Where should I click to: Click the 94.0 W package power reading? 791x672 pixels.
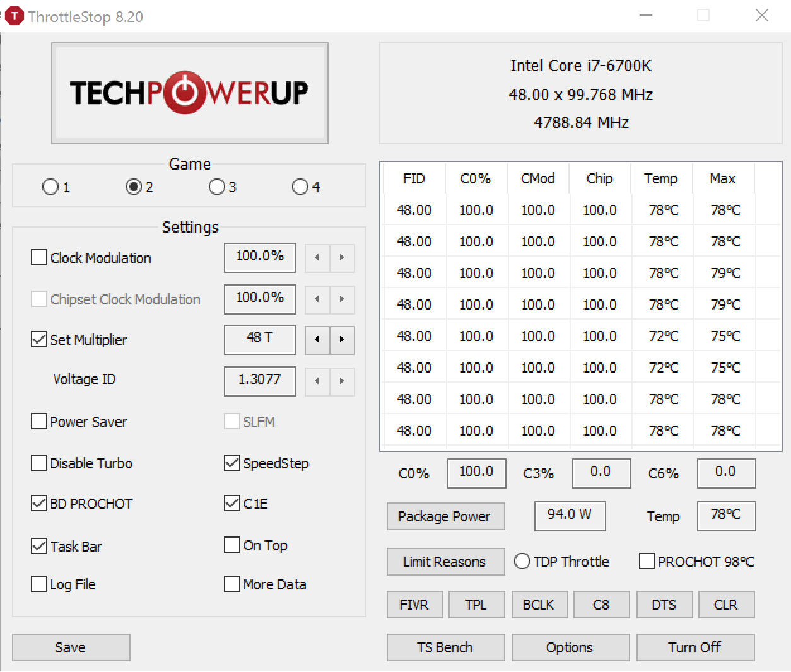[570, 516]
